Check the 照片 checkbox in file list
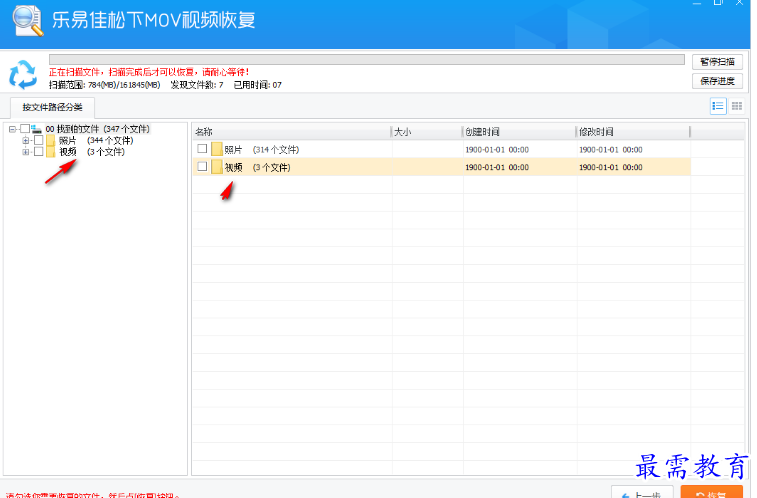Image resolution: width=757 pixels, height=498 pixels. click(x=202, y=149)
